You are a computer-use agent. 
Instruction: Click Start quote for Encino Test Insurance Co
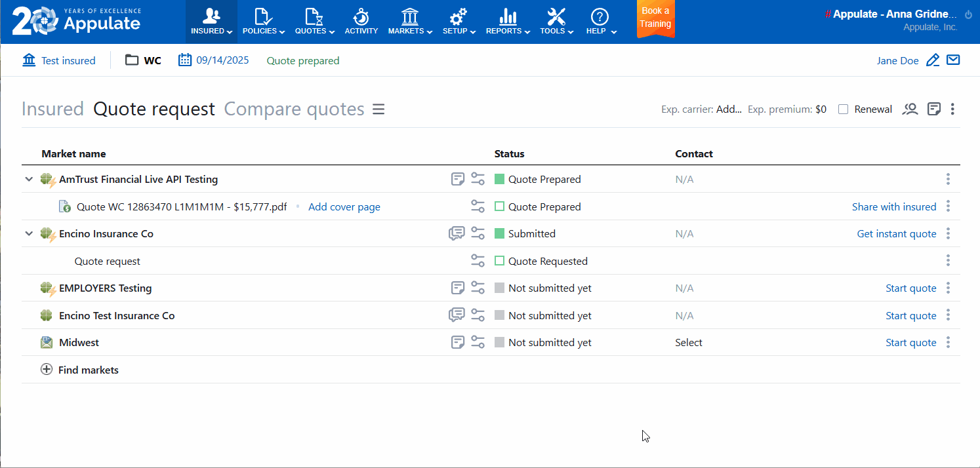coord(911,316)
